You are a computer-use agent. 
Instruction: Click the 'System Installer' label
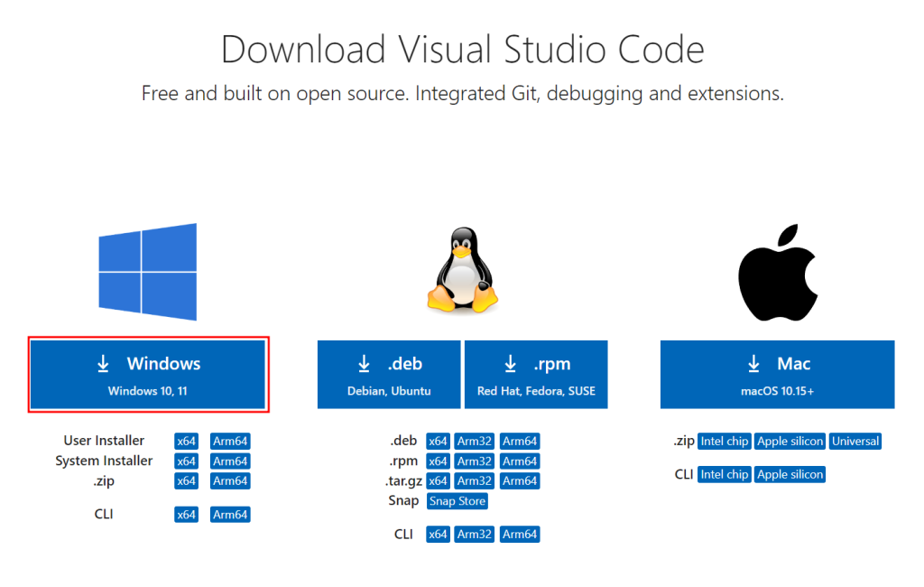click(104, 461)
